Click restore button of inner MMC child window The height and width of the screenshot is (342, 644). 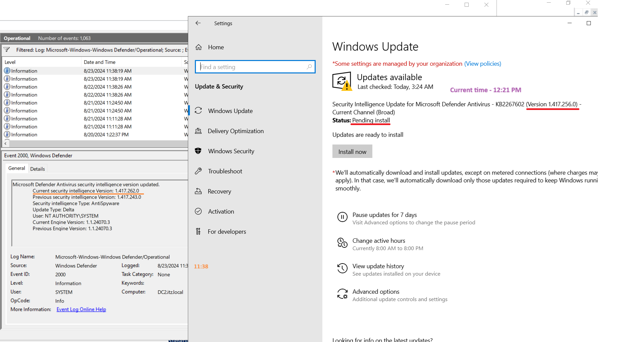click(586, 12)
